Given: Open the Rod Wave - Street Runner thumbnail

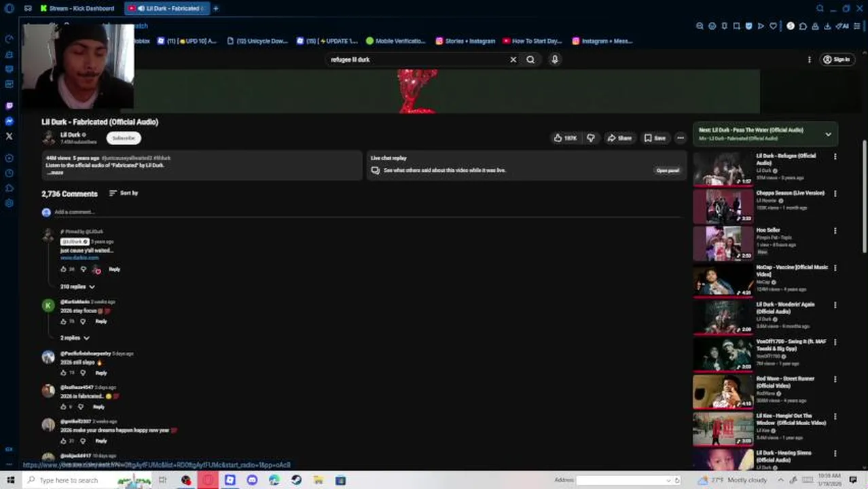Looking at the screenshot, I should 723,391.
